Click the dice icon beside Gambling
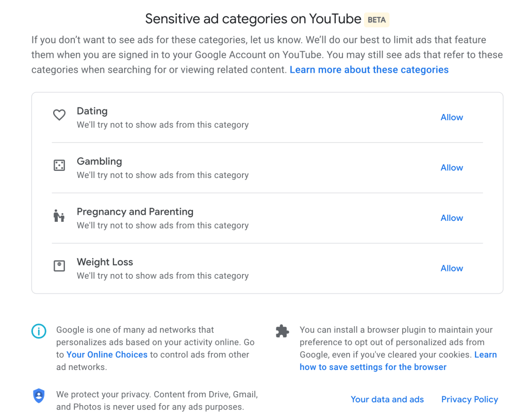The width and height of the screenshot is (528, 420). [x=59, y=166]
